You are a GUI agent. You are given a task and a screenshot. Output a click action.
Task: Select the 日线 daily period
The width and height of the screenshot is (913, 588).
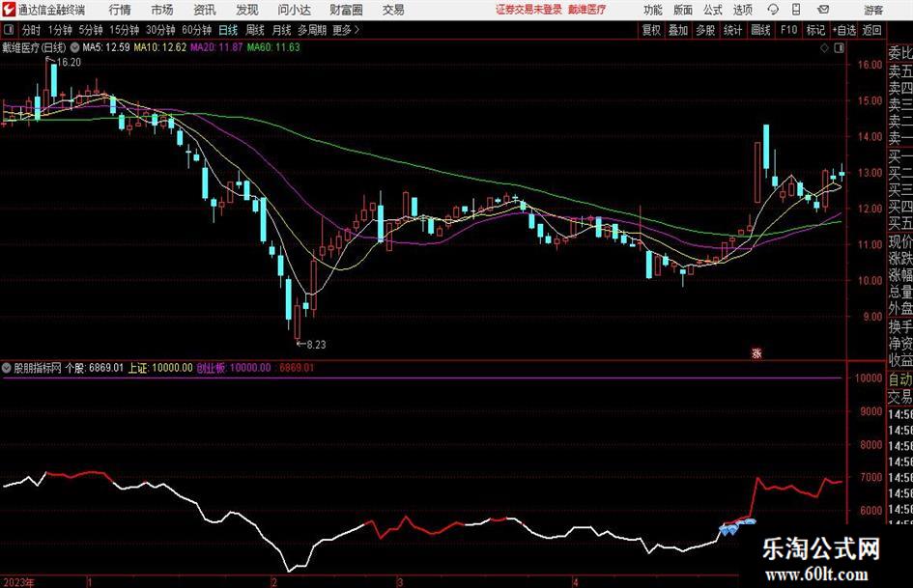click(228, 30)
